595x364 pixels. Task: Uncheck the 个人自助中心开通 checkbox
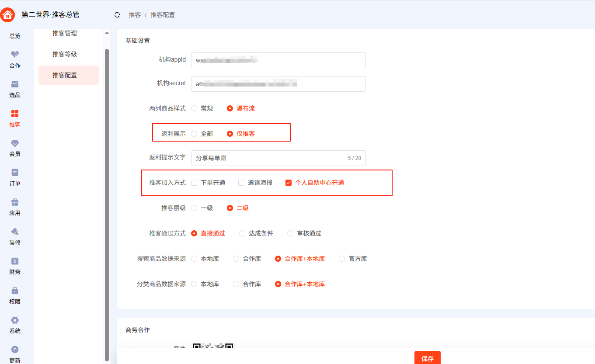coord(289,183)
